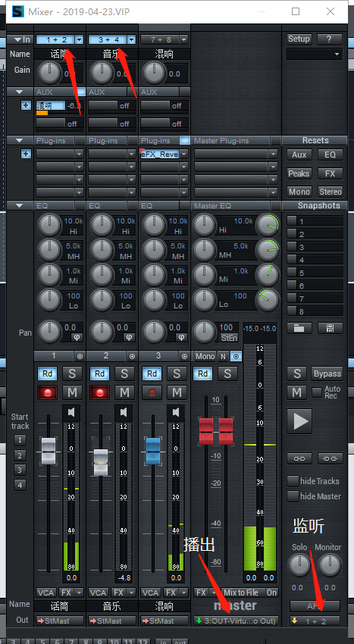Add AUX send with the plus icon
The height and width of the screenshot is (644, 354).
point(26,105)
